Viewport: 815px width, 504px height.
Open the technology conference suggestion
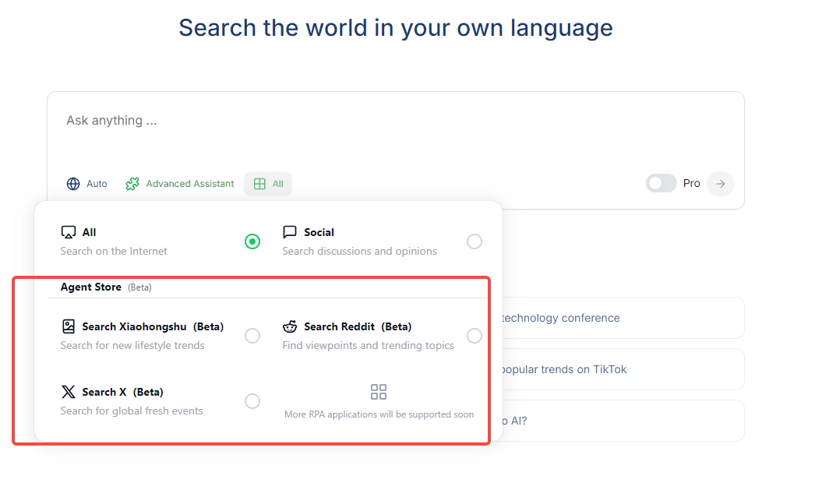point(623,318)
